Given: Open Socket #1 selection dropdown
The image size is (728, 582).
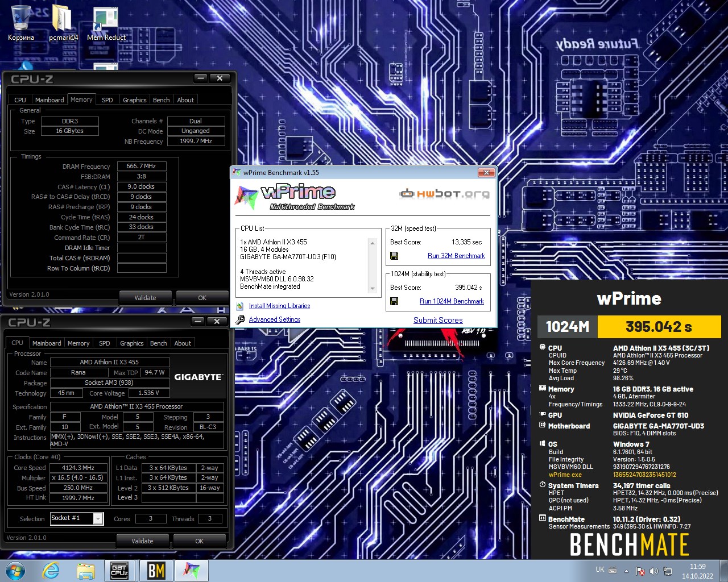Looking at the screenshot, I should [x=98, y=518].
